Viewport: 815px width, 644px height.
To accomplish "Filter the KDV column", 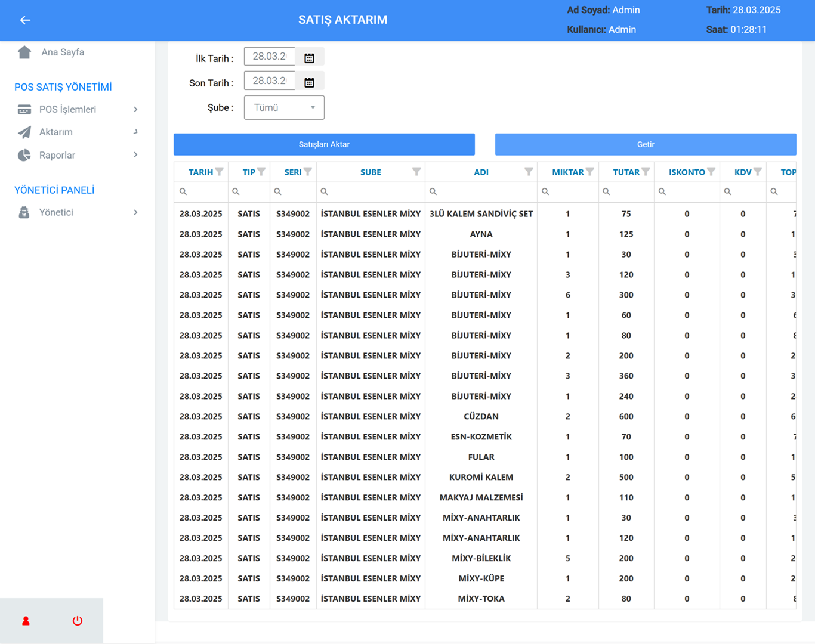I will pos(758,172).
